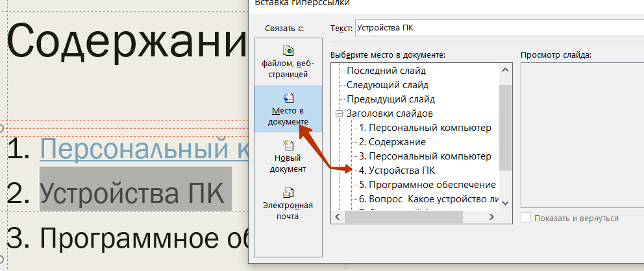Open the Персональный hyperlink on the slide

(143, 148)
